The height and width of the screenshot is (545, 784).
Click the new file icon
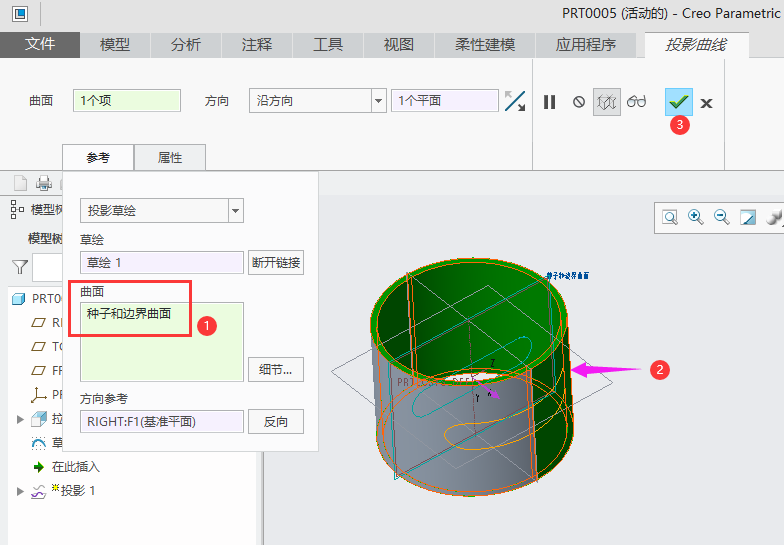coord(20,183)
